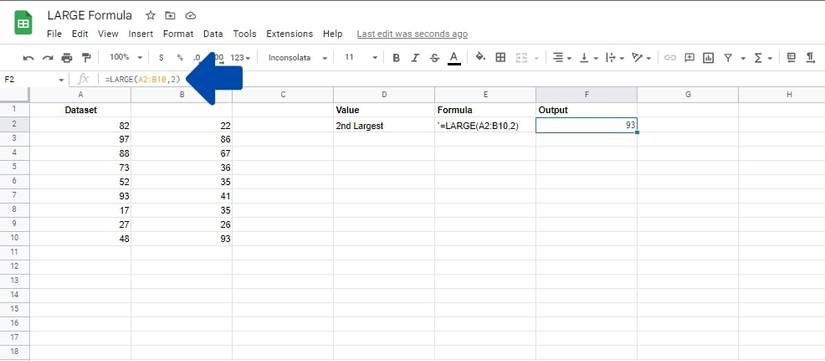Click the LARGE Formula document title
This screenshot has width=825, height=361.
[89, 15]
